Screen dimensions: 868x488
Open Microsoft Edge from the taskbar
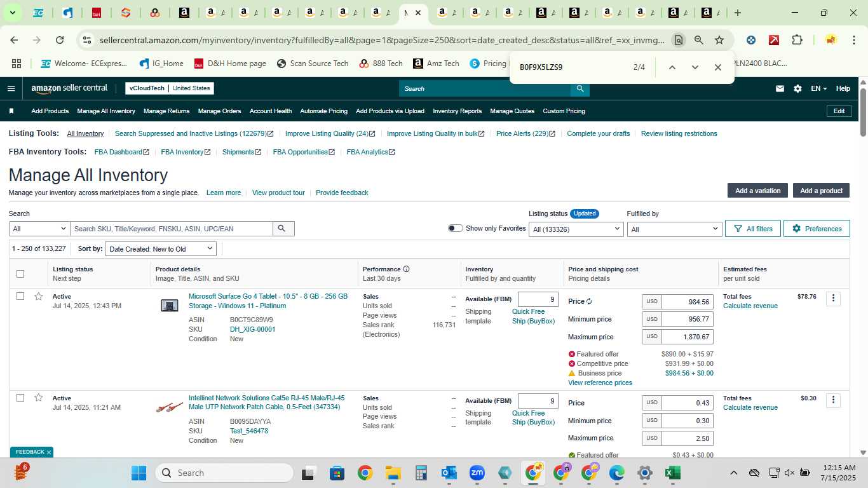pos(616,473)
